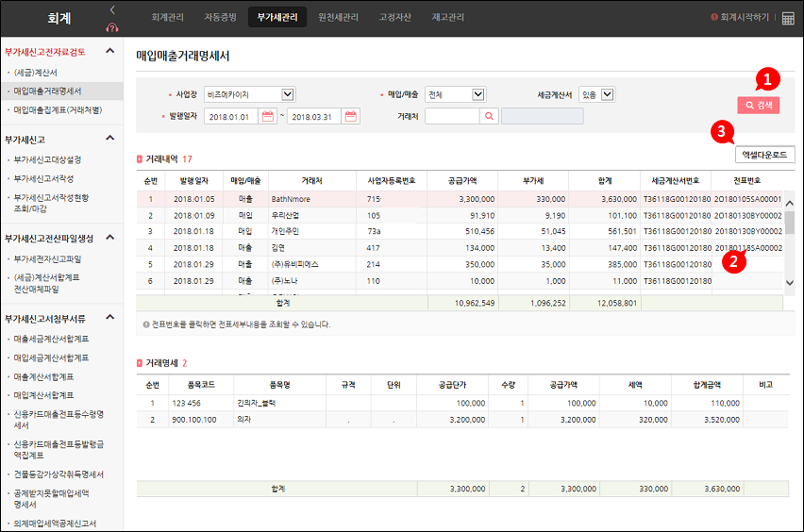Viewport: 804px width, 532px height.
Task: Click the 거래처 search magnifier icon
Action: pyautogui.click(x=489, y=116)
